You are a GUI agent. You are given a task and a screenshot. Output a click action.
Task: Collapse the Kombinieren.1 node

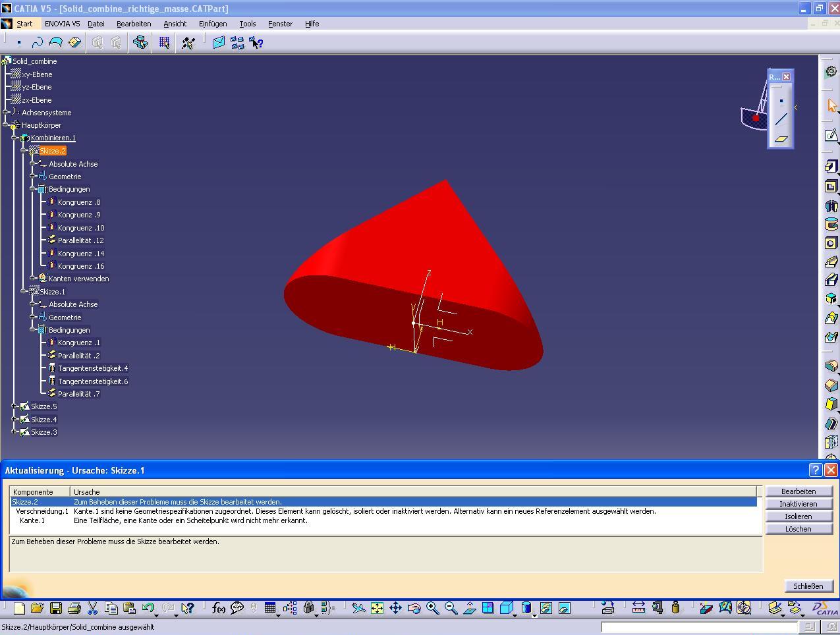14,138
